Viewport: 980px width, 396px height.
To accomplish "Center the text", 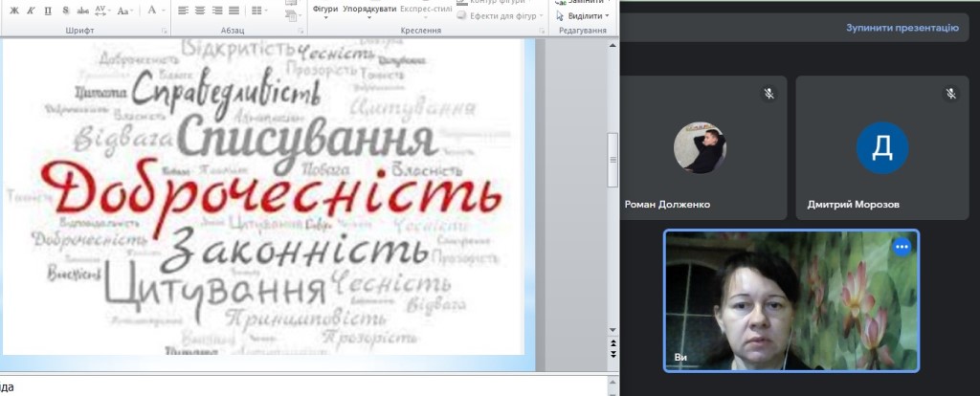I will pos(200,11).
